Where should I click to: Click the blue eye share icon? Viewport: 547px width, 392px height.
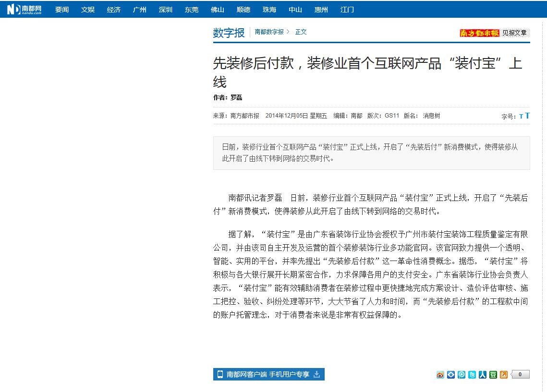pyautogui.click(x=450, y=375)
